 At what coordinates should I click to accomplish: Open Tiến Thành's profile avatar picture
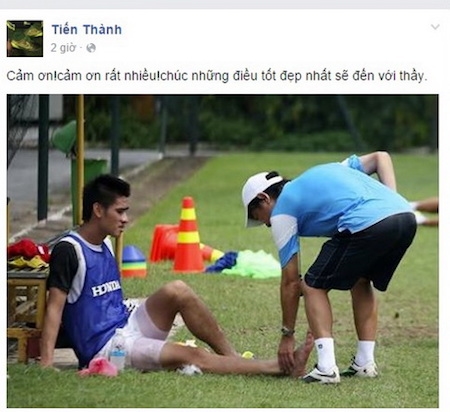(x=25, y=38)
